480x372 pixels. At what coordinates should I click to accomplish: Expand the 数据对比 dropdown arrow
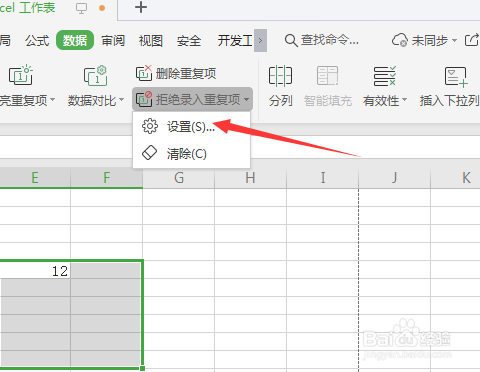tap(121, 100)
